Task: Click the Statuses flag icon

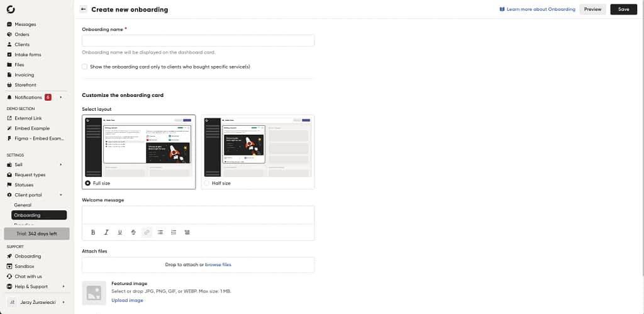Action: tap(9, 185)
